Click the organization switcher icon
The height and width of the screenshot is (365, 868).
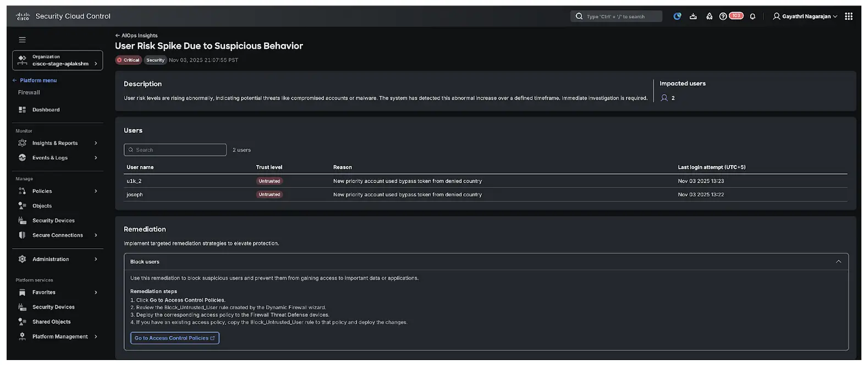point(23,60)
